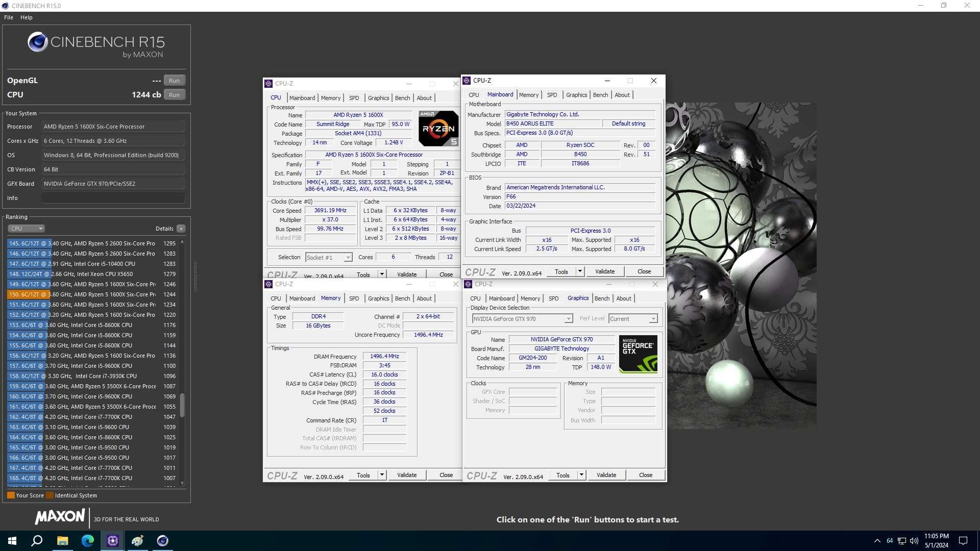Click CPU-Z icon in Graphics window title bar

tap(468, 284)
